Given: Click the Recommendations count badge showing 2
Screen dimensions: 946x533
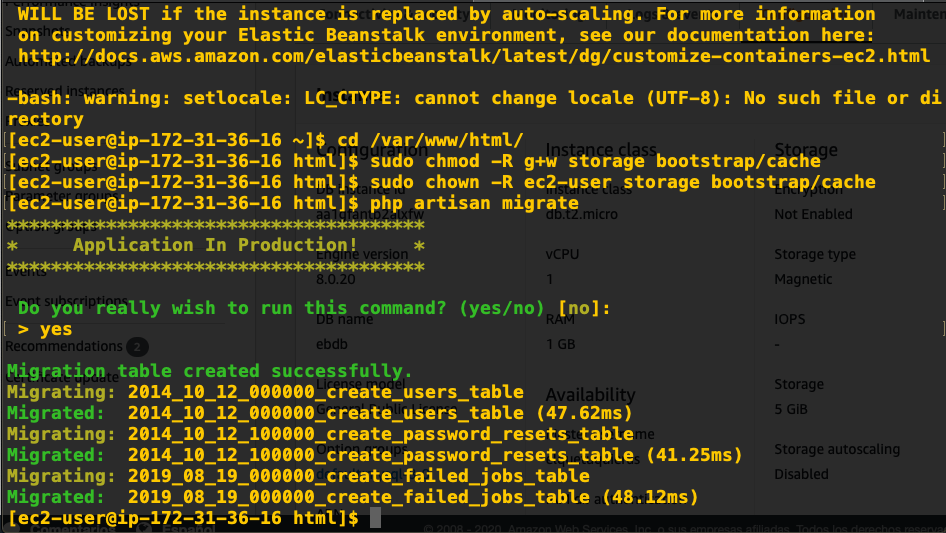Looking at the screenshot, I should point(137,347).
